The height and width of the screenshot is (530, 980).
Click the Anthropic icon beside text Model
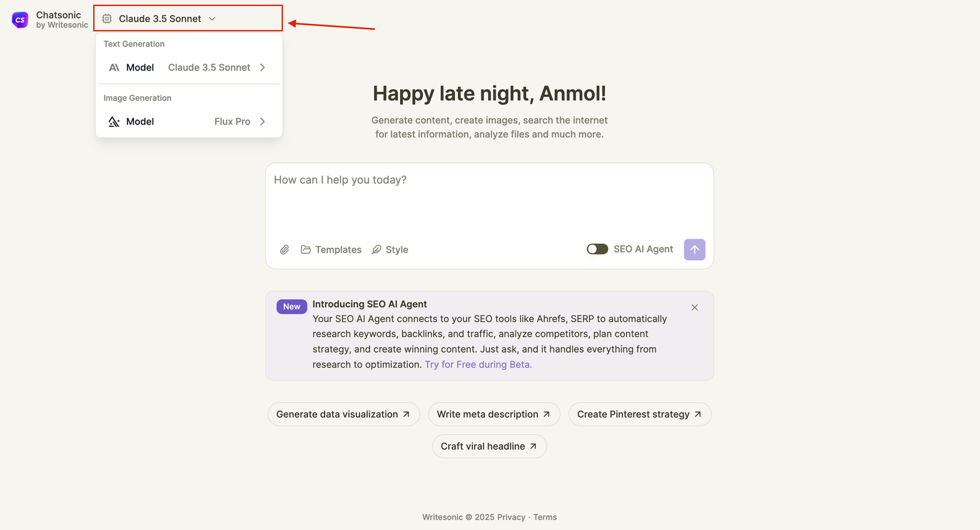[x=114, y=67]
